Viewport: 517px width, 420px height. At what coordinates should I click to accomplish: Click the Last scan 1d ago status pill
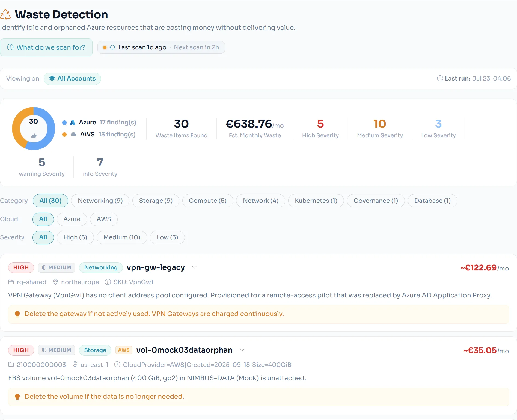tap(161, 47)
